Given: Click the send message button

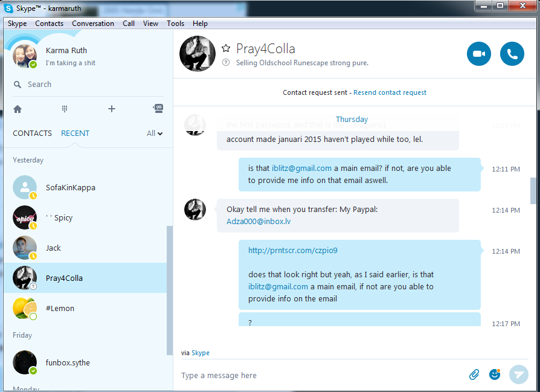Looking at the screenshot, I should (x=519, y=374).
